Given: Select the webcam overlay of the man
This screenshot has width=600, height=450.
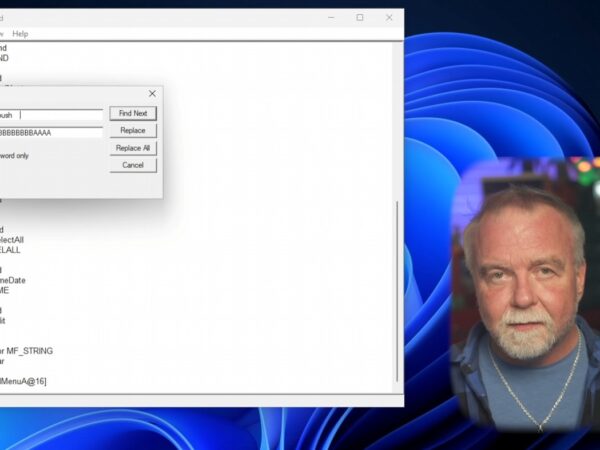Looking at the screenshot, I should pos(525,294).
